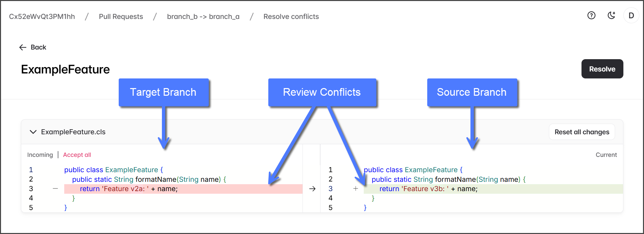Open Pull Requests breadcrumb
Image resolution: width=644 pixels, height=234 pixels.
tap(121, 17)
